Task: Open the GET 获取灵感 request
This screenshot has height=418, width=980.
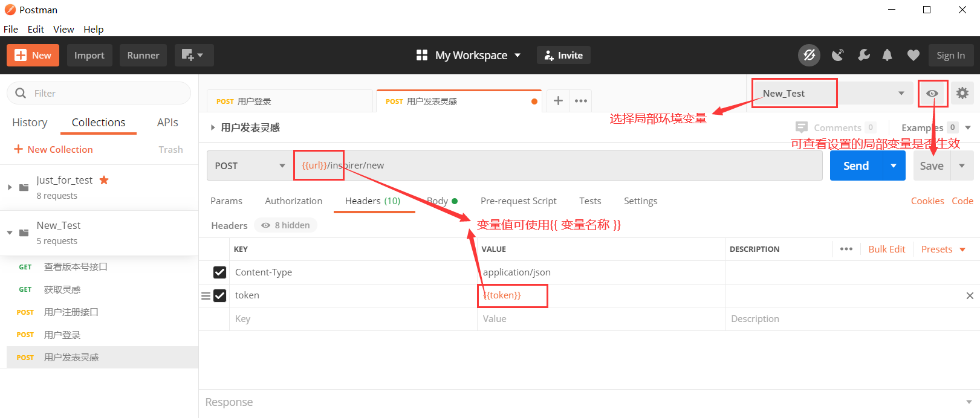Action: 102,289
